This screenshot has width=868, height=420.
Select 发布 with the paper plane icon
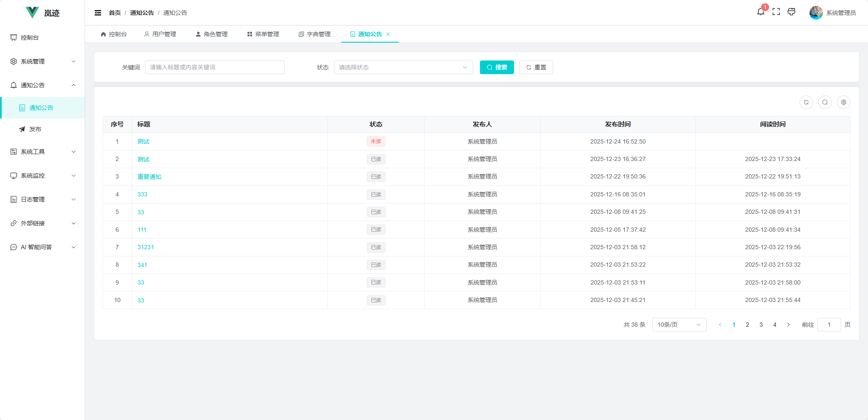pos(36,129)
